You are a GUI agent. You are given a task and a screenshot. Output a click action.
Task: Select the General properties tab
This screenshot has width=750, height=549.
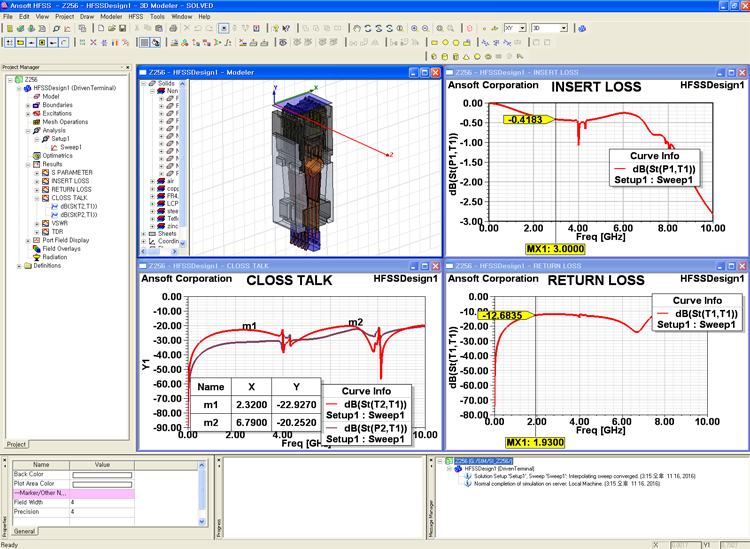[x=24, y=531]
